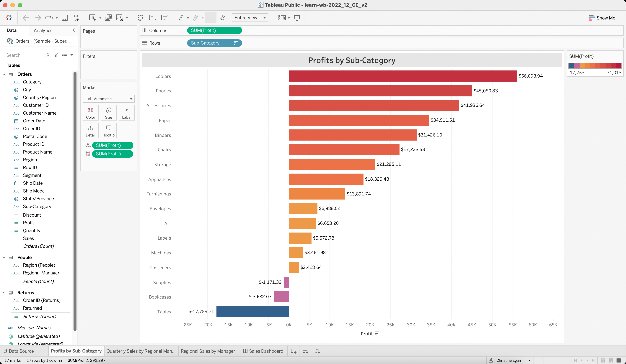The height and width of the screenshot is (364, 626).
Task: Click the new dashboard icon in tab bar
Action: tap(305, 351)
